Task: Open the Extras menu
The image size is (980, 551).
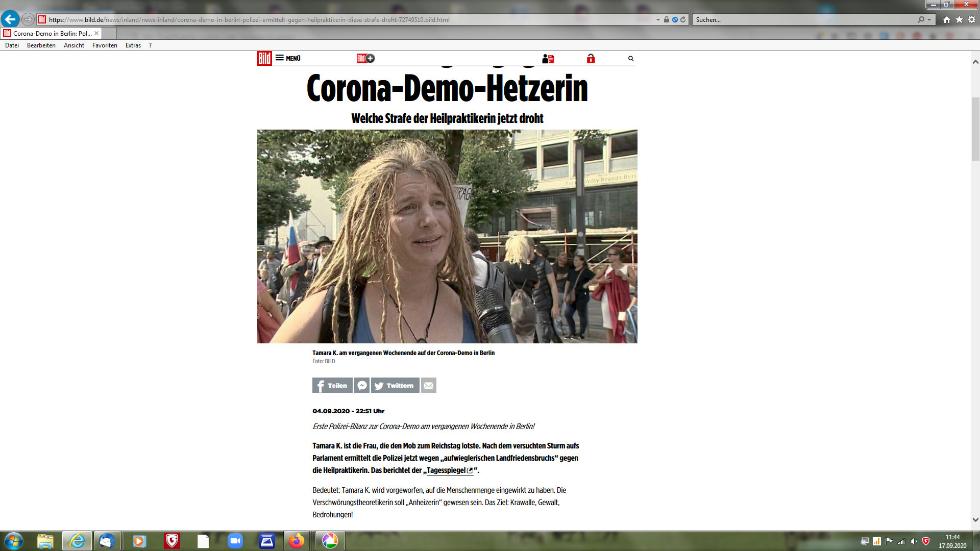Action: [x=133, y=45]
